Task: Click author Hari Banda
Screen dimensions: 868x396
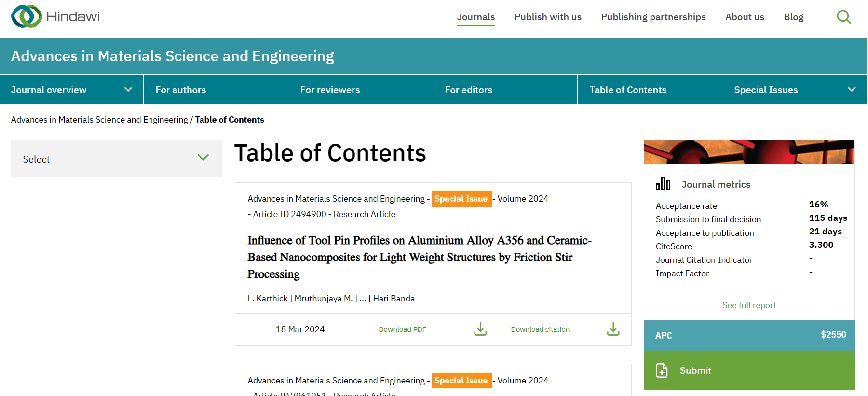Action: click(394, 299)
